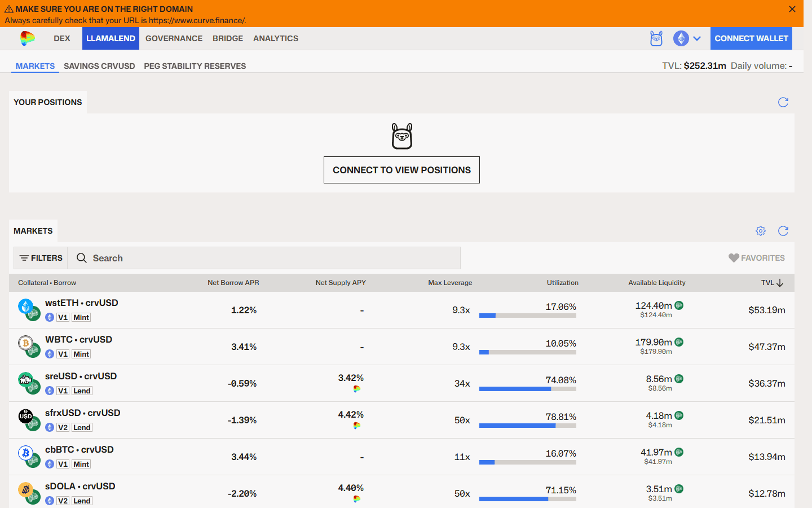Select Savings crvUSD tab

[99, 66]
